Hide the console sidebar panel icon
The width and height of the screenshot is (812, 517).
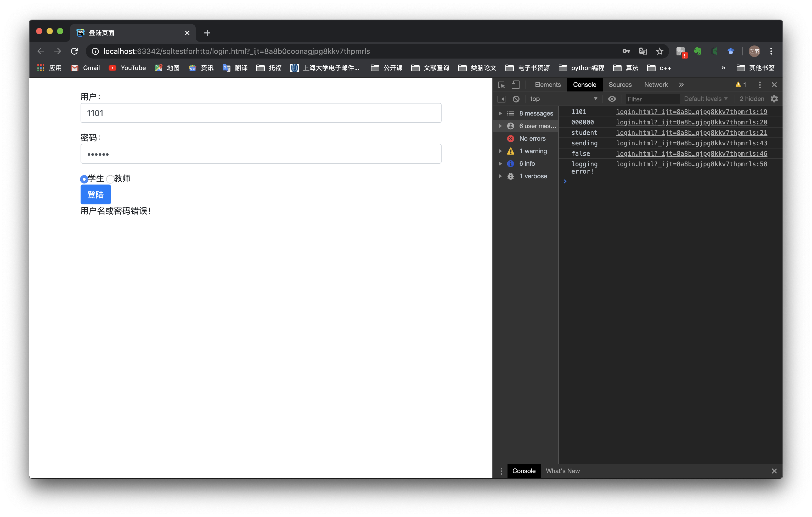pyautogui.click(x=501, y=99)
